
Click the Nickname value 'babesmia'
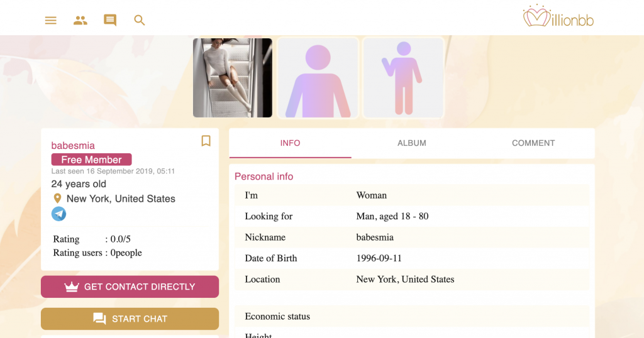(375, 237)
